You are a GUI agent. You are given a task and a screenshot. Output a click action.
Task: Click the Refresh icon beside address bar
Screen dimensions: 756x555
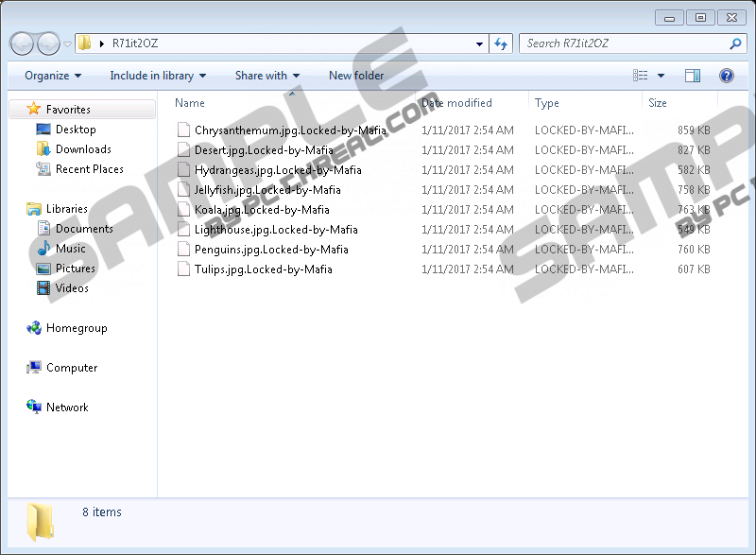[501, 43]
